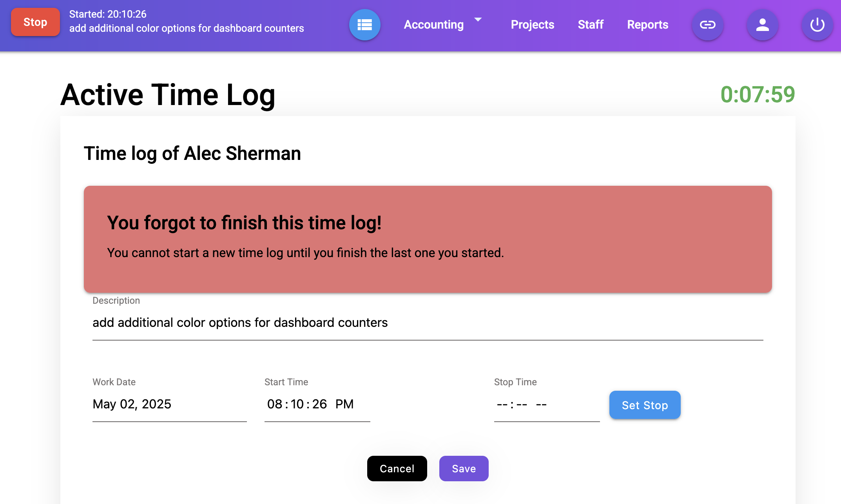The height and width of the screenshot is (504, 841).
Task: Click the Started: 20:10:26 text
Action: (107, 14)
